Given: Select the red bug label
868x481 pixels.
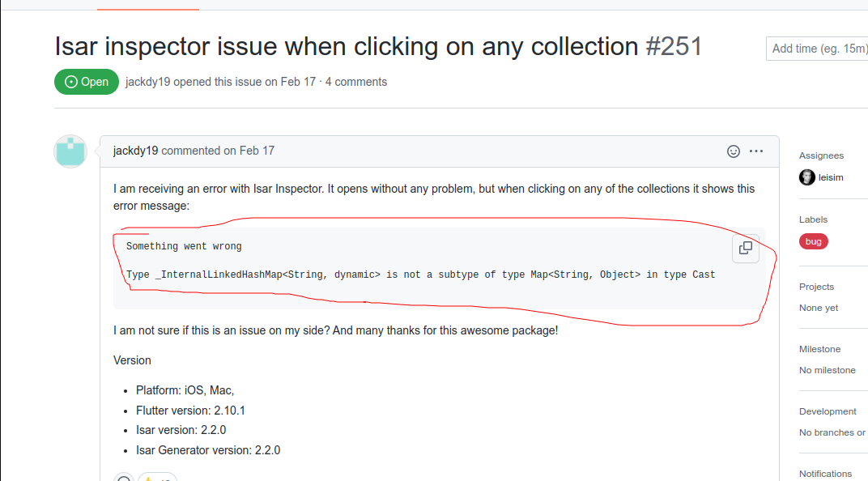Looking at the screenshot, I should (813, 240).
